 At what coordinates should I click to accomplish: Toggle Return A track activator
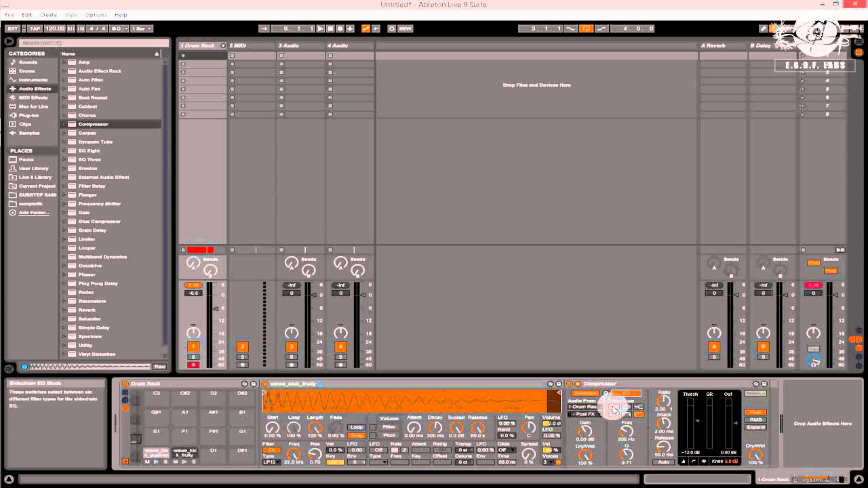pyautogui.click(x=714, y=346)
